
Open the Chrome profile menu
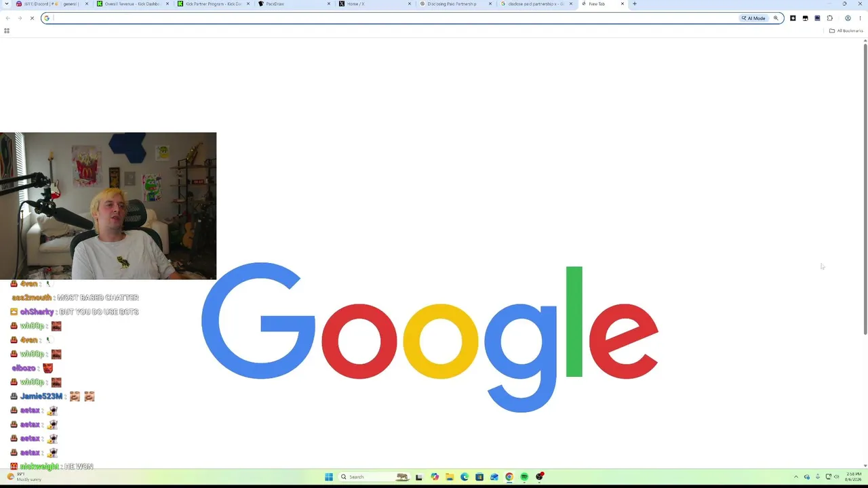(x=848, y=18)
